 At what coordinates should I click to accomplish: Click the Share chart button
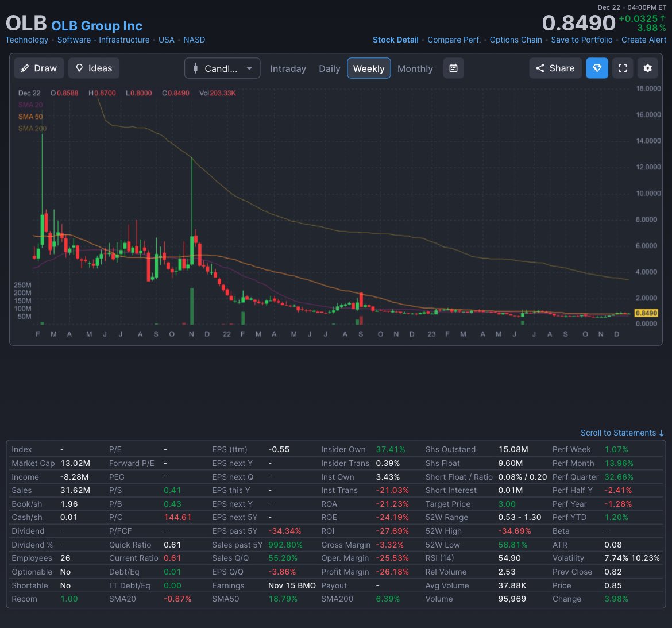pyautogui.click(x=555, y=68)
